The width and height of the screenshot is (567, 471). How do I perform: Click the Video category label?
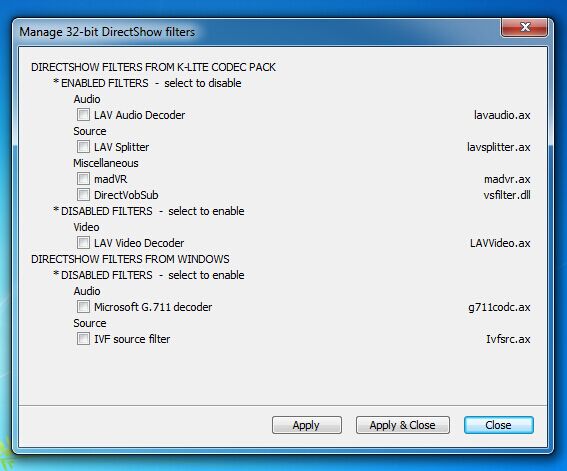(86, 227)
